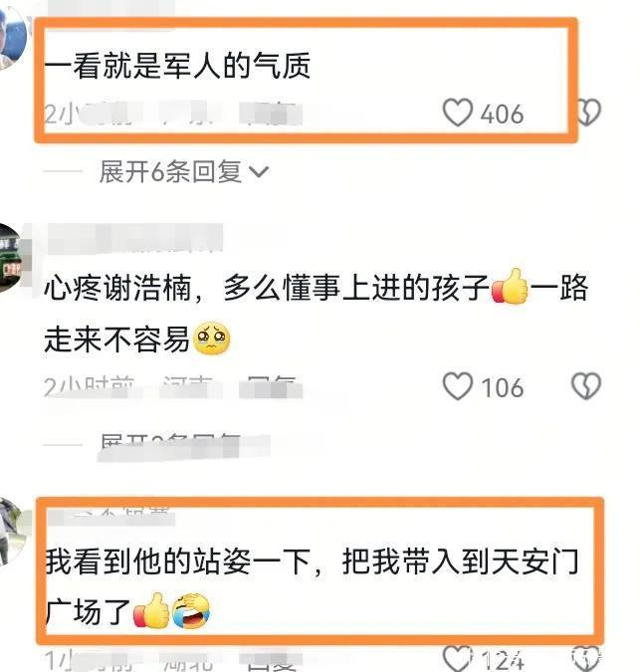Open avatar of the 站姿 commenter

tap(13, 532)
